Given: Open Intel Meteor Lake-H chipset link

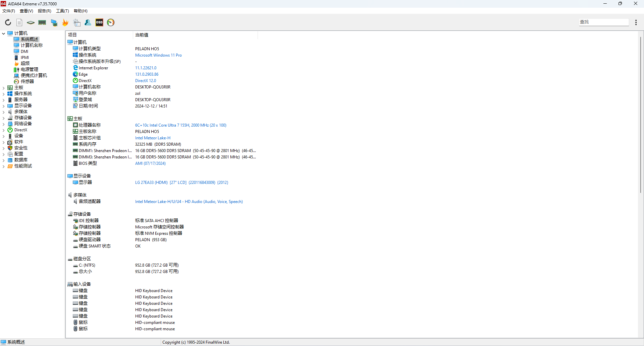Looking at the screenshot, I should tap(153, 138).
